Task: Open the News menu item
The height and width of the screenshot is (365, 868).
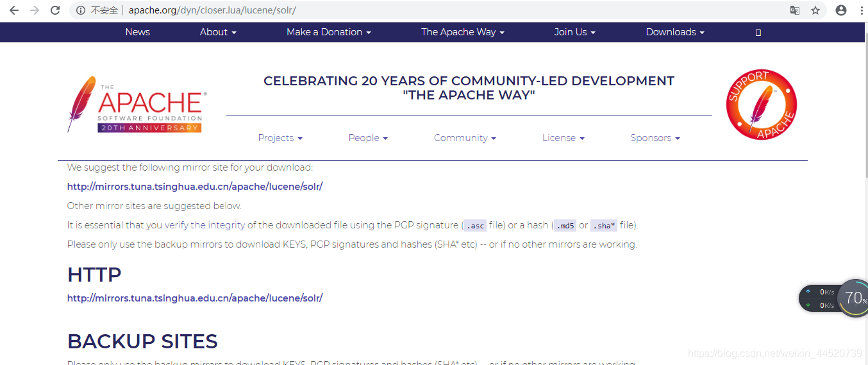Action: (x=138, y=32)
